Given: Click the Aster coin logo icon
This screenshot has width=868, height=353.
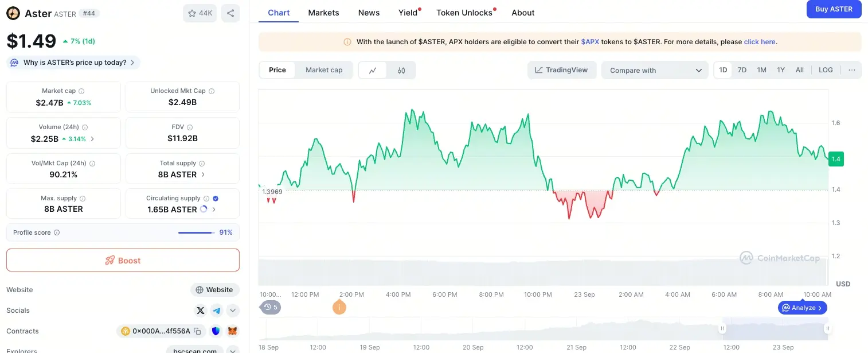Looking at the screenshot, I should click(13, 13).
